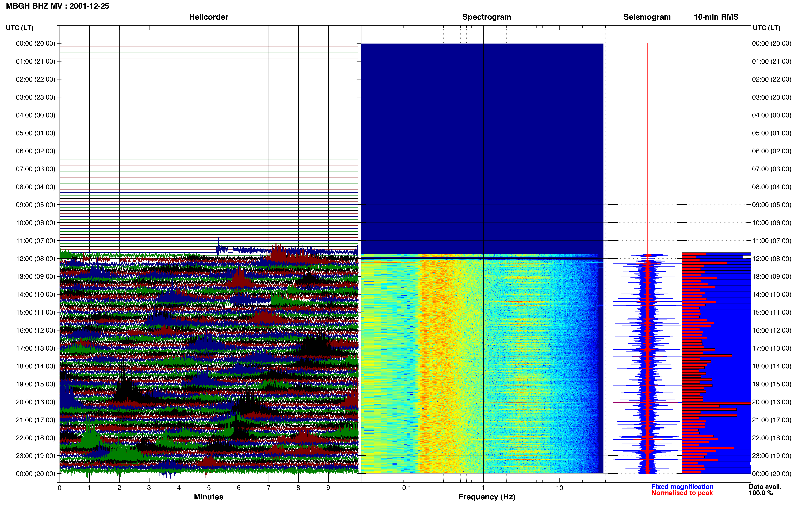Click the 'Normalised to peak' legend text

pos(682,493)
